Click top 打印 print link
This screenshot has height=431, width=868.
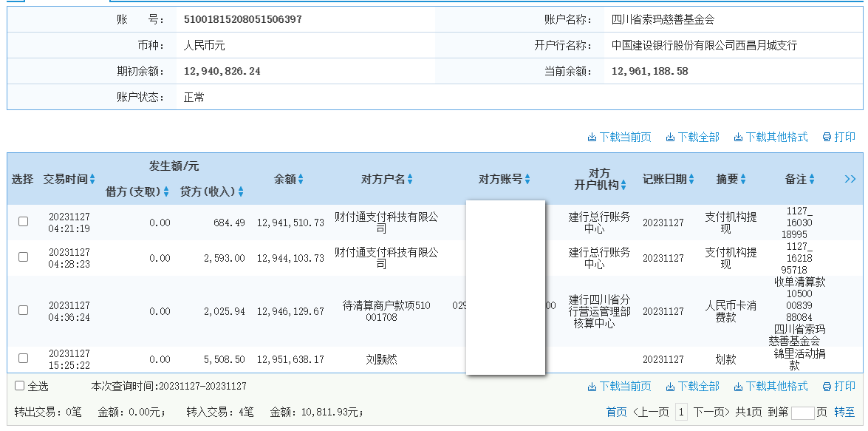click(x=838, y=137)
